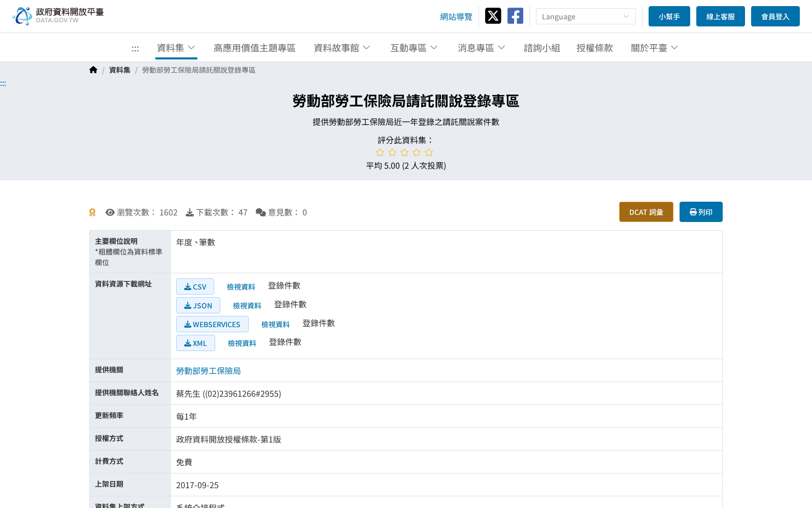The image size is (812, 508).
Task: Rate dataset with the third star
Action: pos(404,152)
